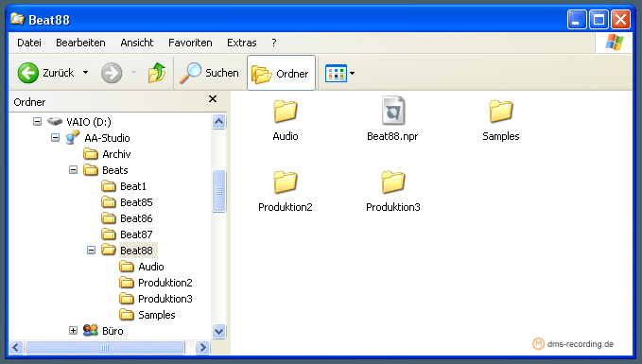Select the Beat85 folder in tree
This screenshot has width=642, height=364.
(x=127, y=202)
